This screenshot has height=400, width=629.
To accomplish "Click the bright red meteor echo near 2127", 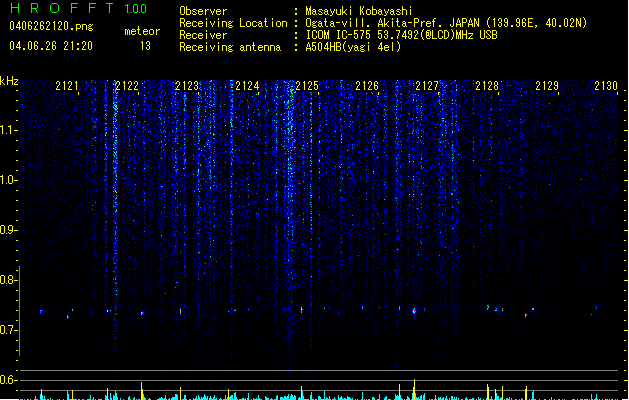I will click(x=414, y=311).
